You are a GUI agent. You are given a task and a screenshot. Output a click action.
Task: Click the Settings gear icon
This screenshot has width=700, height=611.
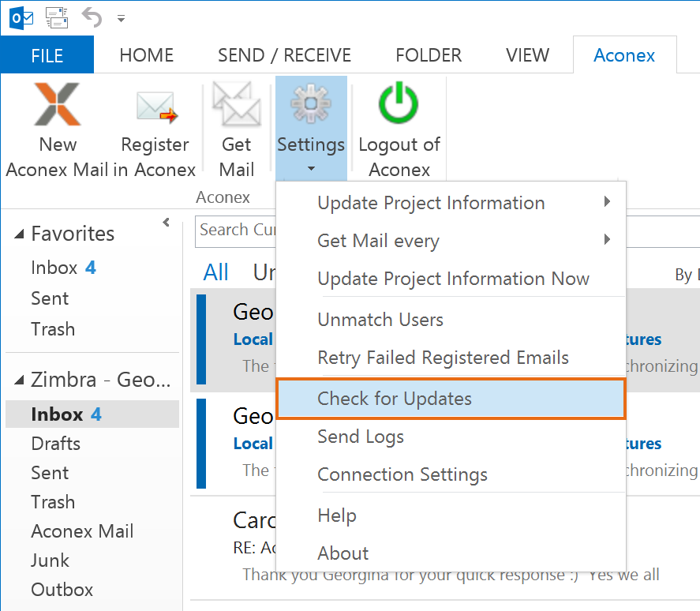click(311, 103)
